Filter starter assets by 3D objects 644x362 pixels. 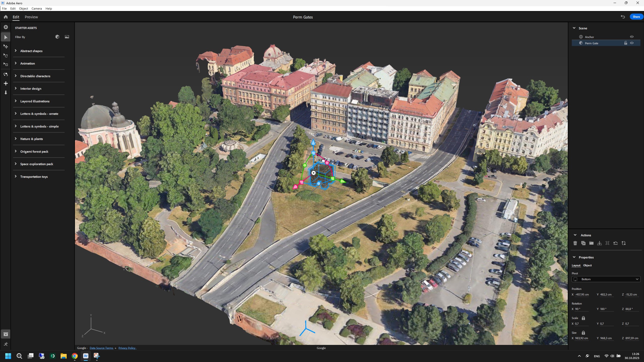(57, 37)
